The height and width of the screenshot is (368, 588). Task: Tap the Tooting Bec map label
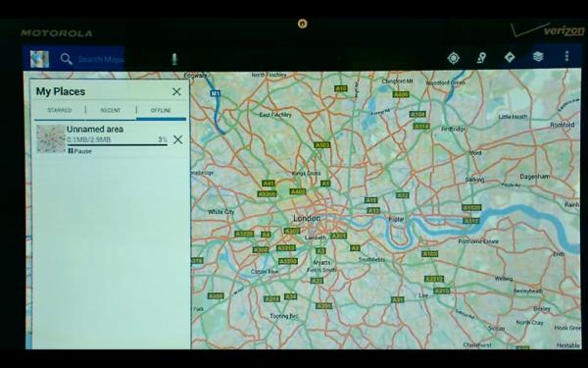(x=284, y=316)
